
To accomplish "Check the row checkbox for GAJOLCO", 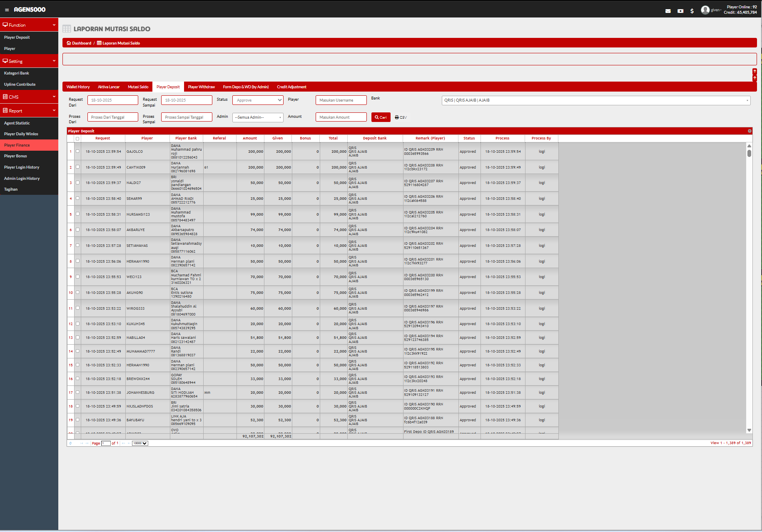I will point(77,151).
